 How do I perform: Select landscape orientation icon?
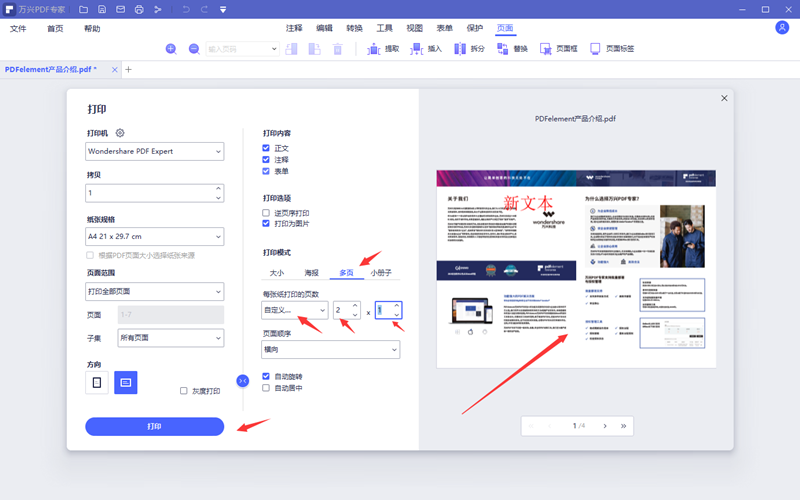[125, 382]
